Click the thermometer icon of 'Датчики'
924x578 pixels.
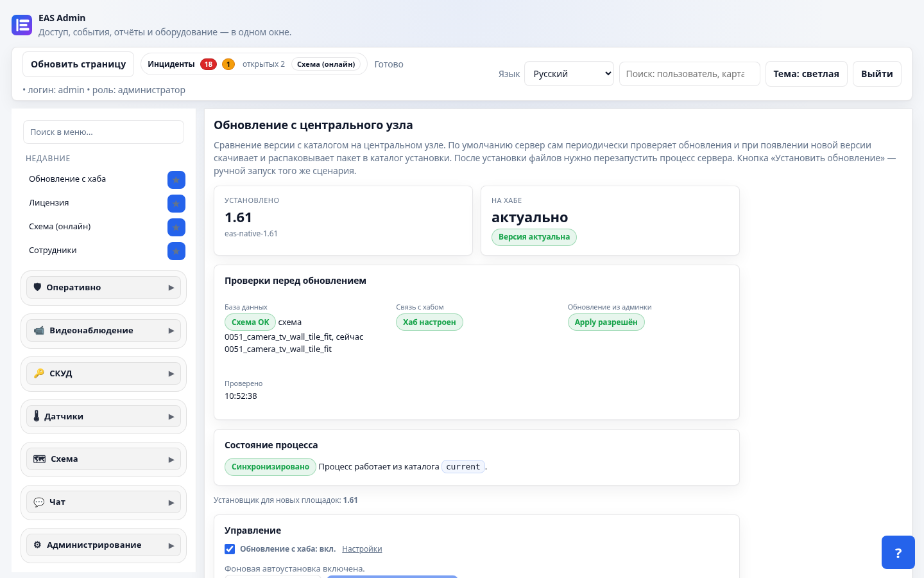[x=37, y=416]
